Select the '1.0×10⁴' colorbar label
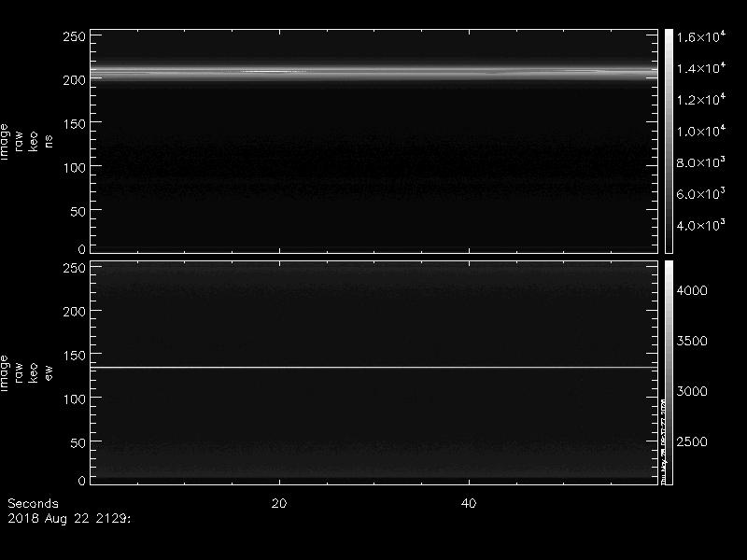Screen dimensions: 747x560 [701, 131]
